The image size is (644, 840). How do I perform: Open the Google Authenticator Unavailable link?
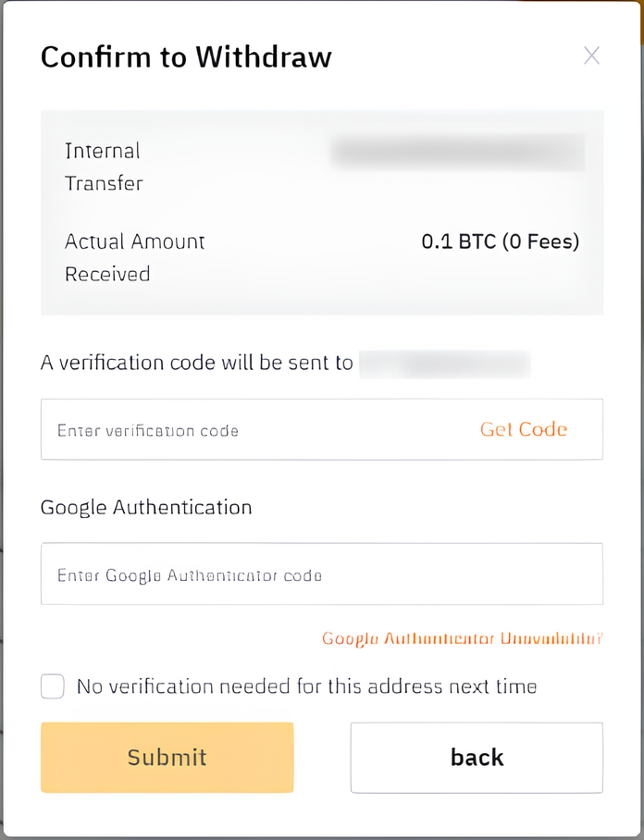pyautogui.click(x=463, y=638)
